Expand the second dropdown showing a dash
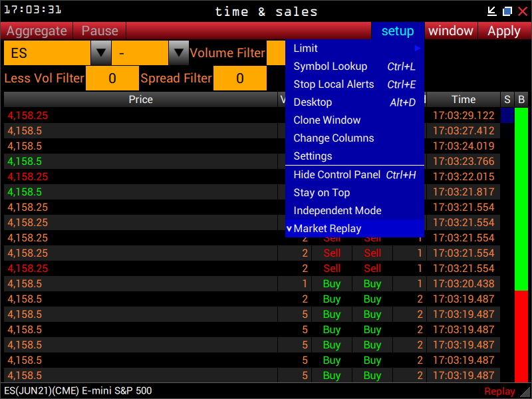The image size is (532, 399). coord(179,53)
